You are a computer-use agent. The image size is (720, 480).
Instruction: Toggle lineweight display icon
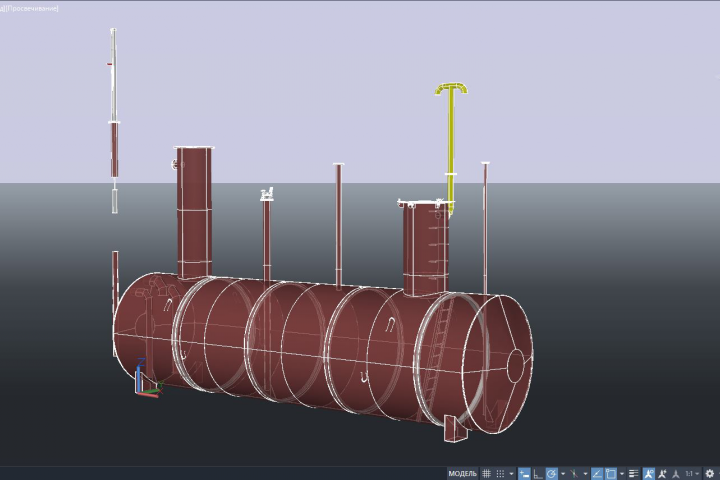(634, 474)
